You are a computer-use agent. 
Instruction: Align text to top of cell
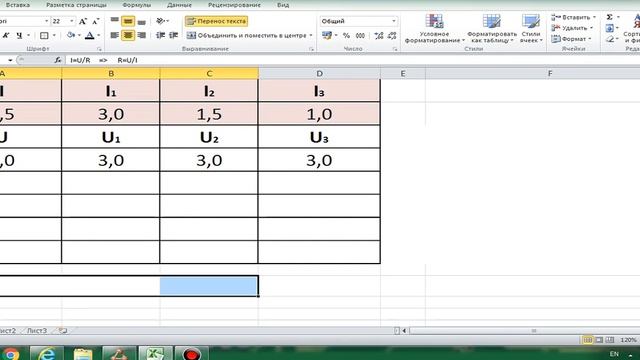tap(115, 20)
